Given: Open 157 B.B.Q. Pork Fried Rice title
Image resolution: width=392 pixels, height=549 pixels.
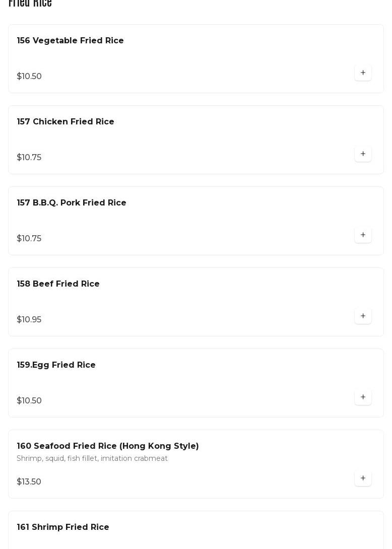Looking at the screenshot, I should (x=72, y=203).
